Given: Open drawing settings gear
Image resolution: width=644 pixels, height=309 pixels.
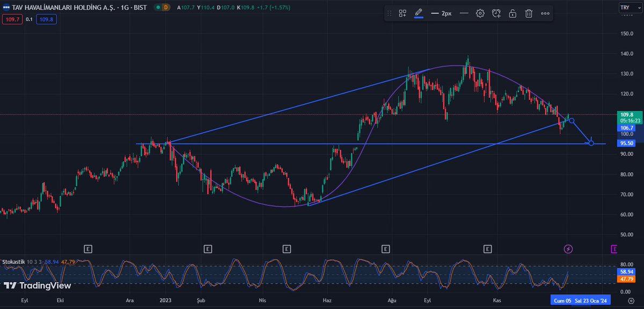Looking at the screenshot, I should [x=480, y=13].
